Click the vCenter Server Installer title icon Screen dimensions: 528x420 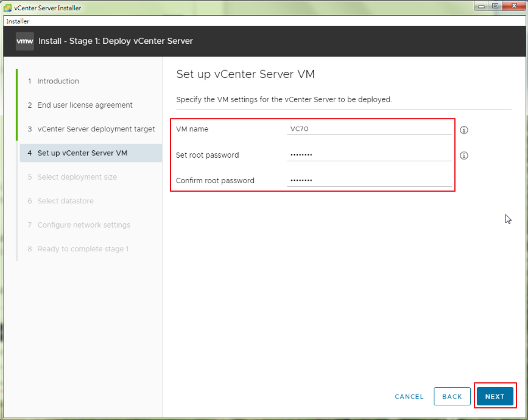click(7, 7)
